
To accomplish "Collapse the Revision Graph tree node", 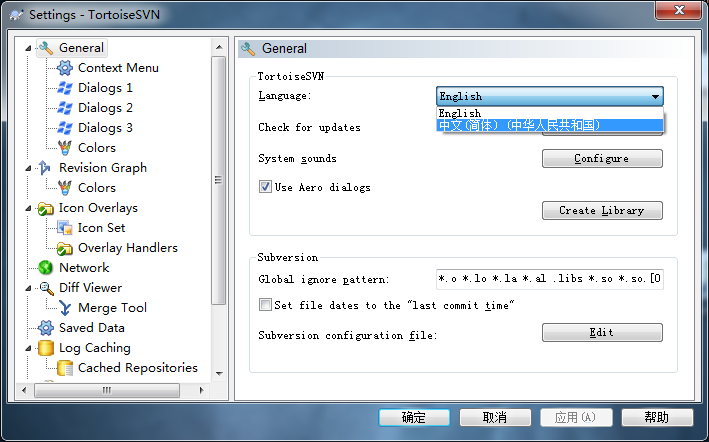I will point(28,168).
